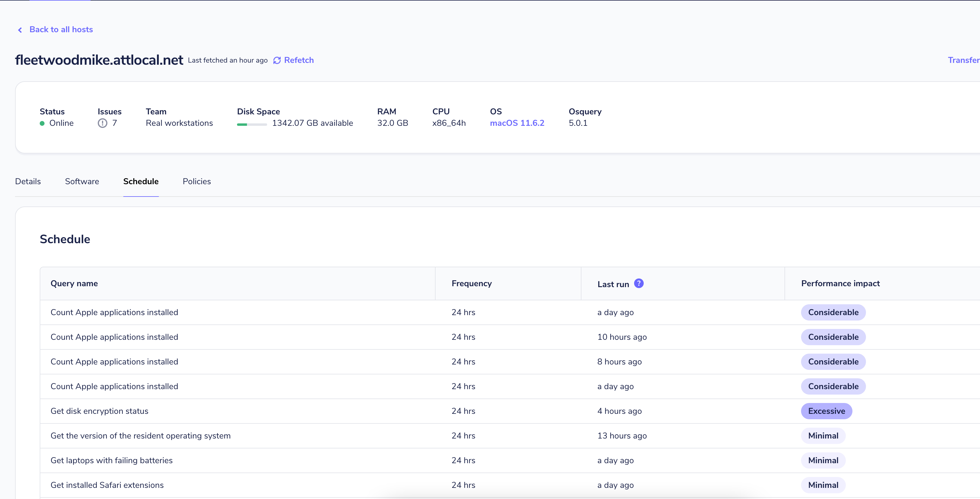
Task: Click the Considerable badge showing 8 hours ago run
Action: (833, 361)
